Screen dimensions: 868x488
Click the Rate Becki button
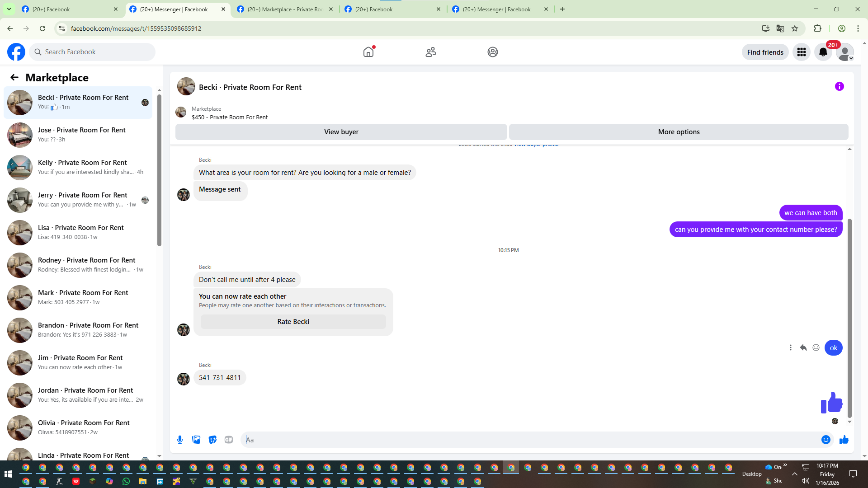click(293, 322)
